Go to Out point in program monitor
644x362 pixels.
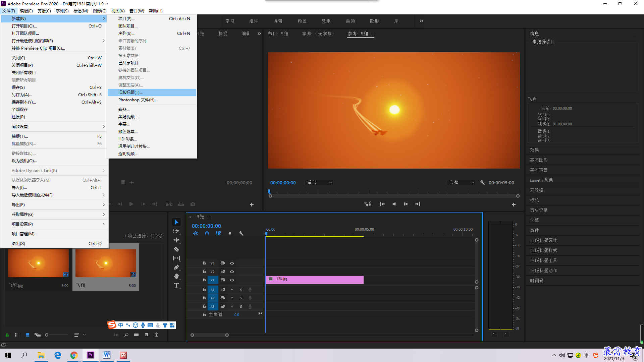click(418, 204)
